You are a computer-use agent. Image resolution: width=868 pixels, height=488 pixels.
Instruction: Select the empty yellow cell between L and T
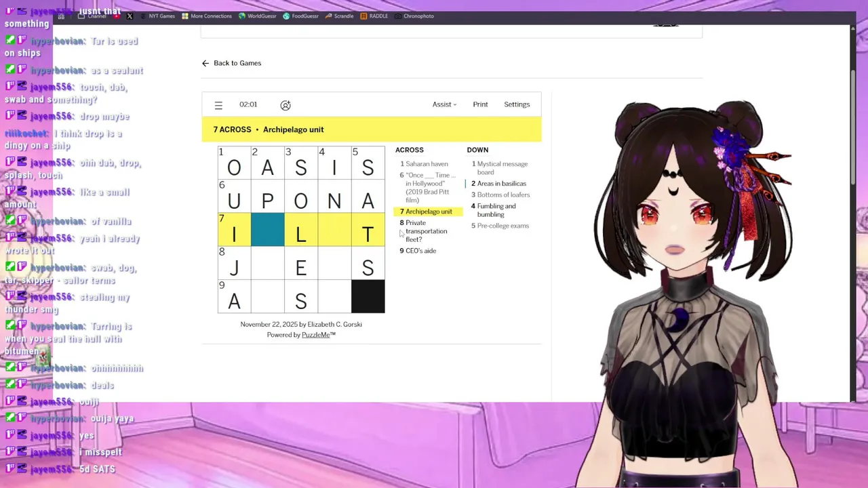(x=334, y=229)
